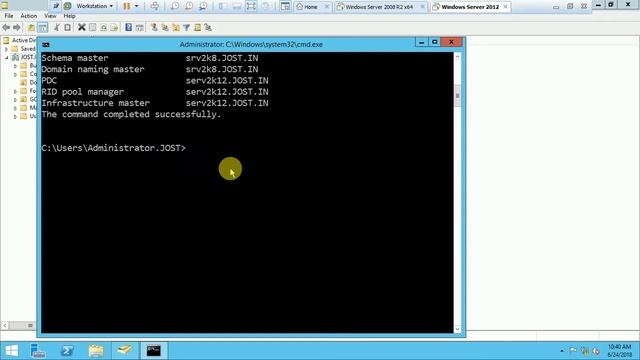Click the Export list toolbar icon
The image size is (640, 360).
pos(114,27)
